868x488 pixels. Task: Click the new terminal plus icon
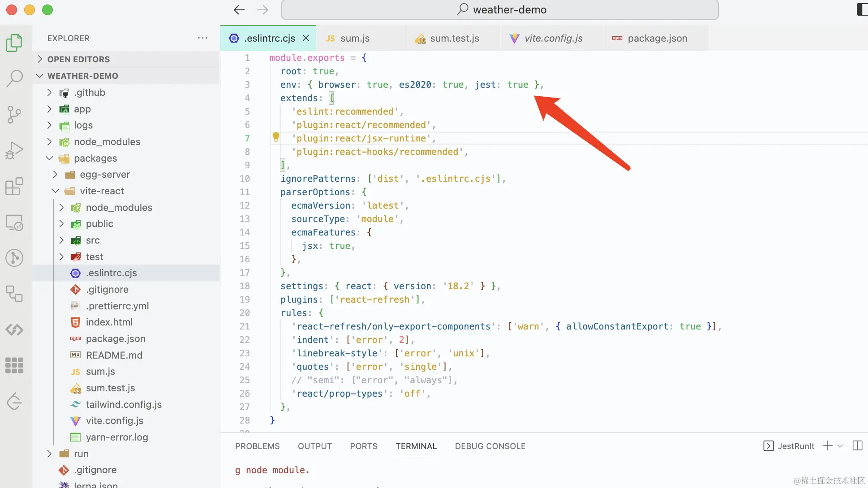coord(828,445)
